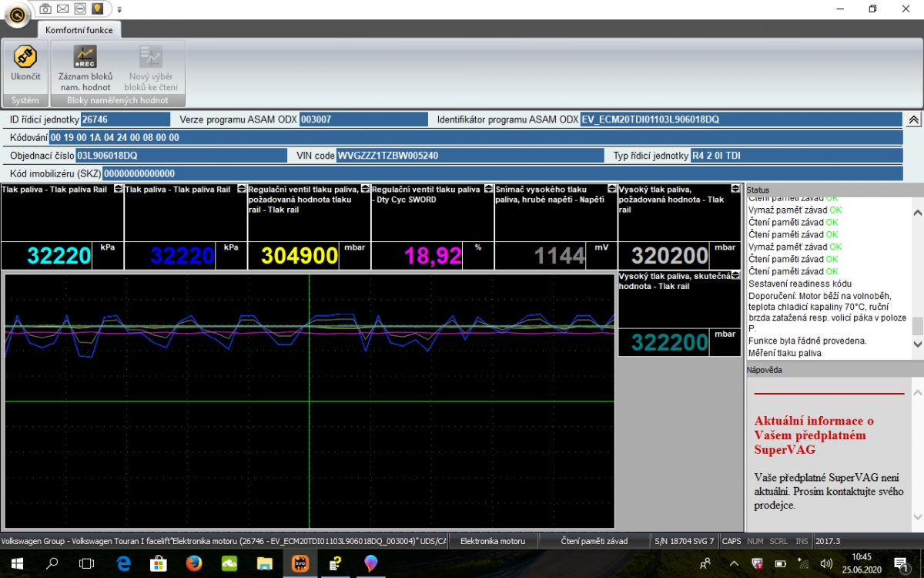Click Objednací číslo value 03L906018DQ
This screenshot has height=578, width=924.
click(182, 155)
